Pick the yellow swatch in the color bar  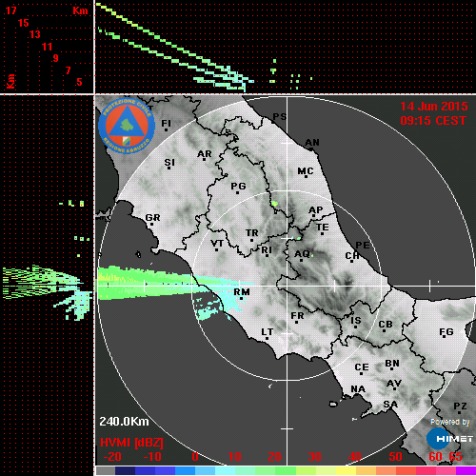tap(346, 470)
